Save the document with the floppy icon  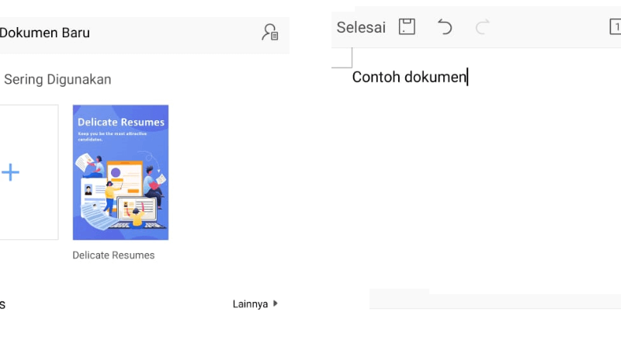pyautogui.click(x=407, y=27)
